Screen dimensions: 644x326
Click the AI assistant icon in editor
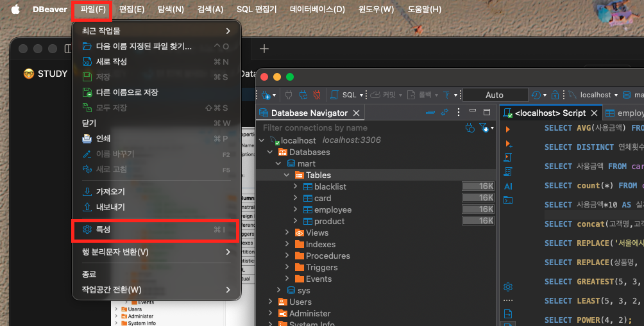(508, 186)
